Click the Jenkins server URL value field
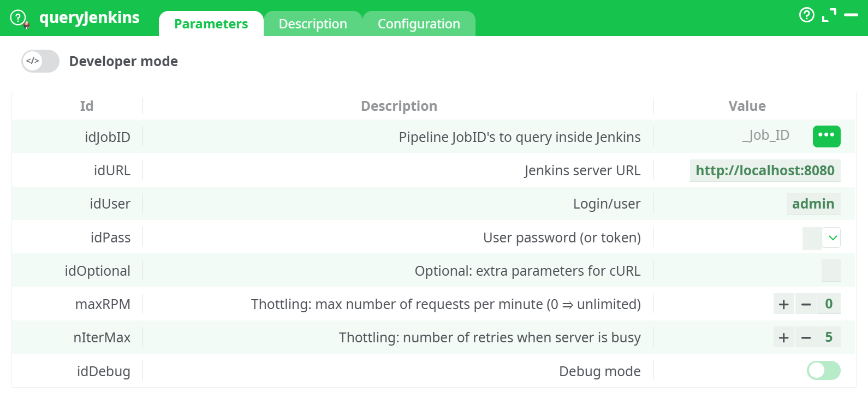868x398 pixels. click(x=765, y=170)
